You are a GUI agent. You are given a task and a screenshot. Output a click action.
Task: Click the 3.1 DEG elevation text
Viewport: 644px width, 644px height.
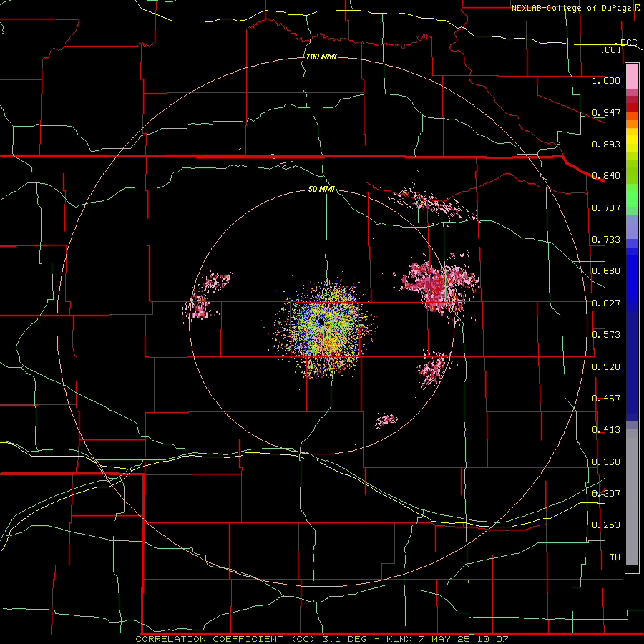(344, 639)
